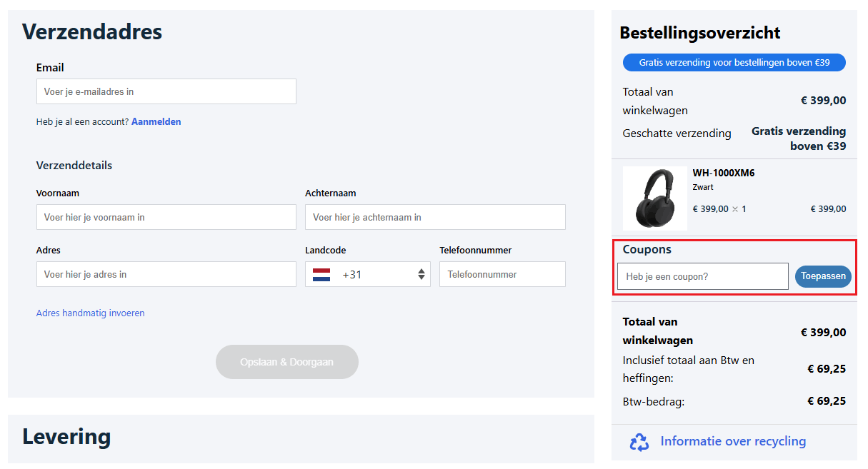Image resolution: width=868 pixels, height=469 pixels.
Task: Click the "Heb je een coupon?" field
Action: click(702, 276)
